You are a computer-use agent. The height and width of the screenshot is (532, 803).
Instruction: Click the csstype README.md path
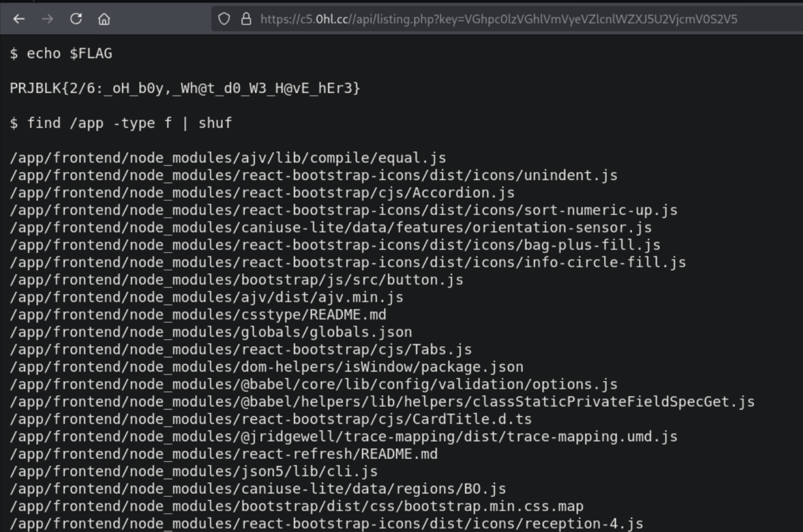pos(198,315)
